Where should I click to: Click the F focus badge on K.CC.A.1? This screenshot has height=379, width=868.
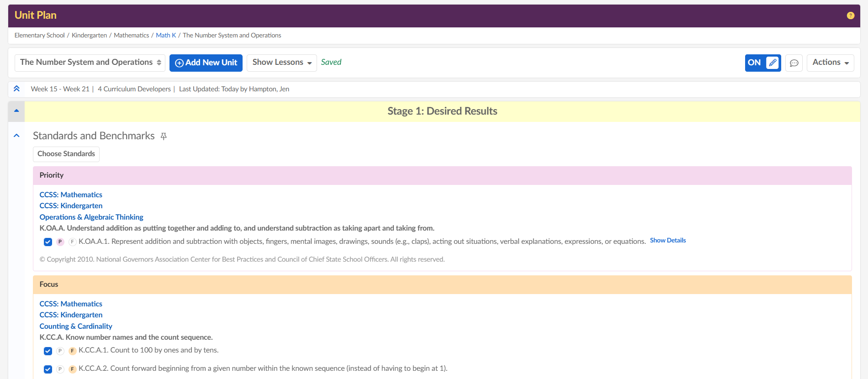click(x=72, y=351)
